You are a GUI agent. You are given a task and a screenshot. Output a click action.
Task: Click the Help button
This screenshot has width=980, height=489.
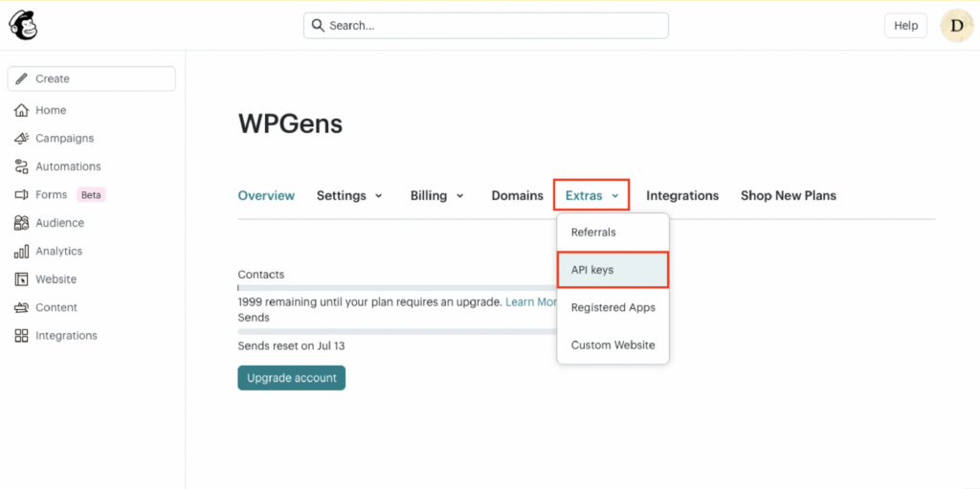point(905,26)
